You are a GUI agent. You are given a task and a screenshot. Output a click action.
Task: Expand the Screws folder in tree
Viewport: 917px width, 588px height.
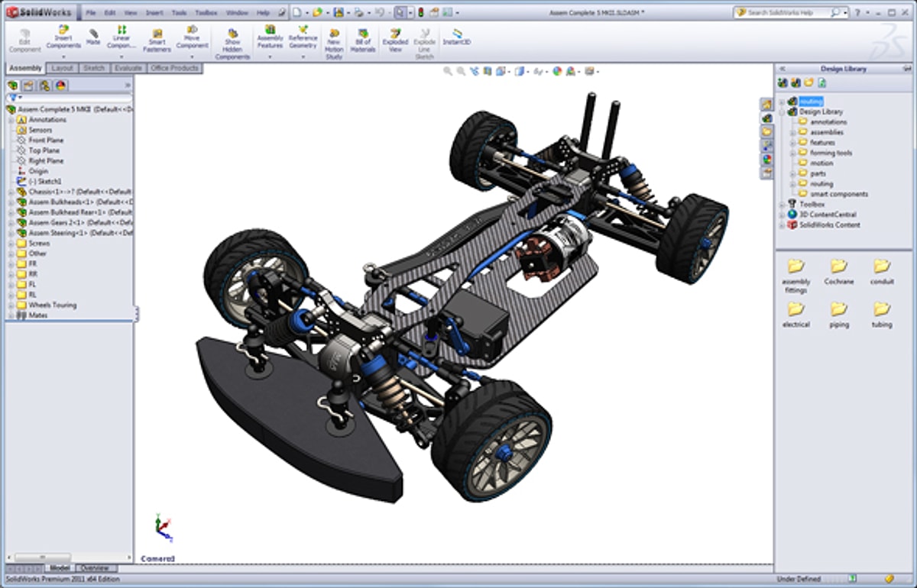[11, 243]
